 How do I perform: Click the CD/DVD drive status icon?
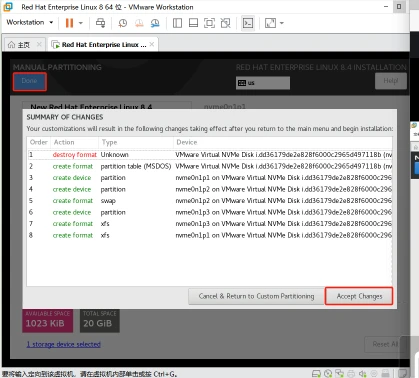tap(328, 374)
